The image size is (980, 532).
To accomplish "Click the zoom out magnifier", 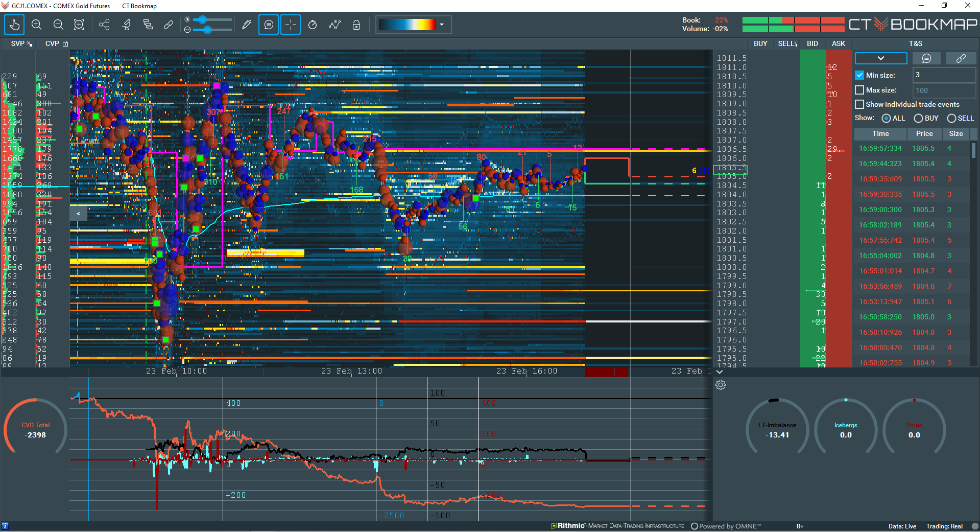I will tap(58, 25).
